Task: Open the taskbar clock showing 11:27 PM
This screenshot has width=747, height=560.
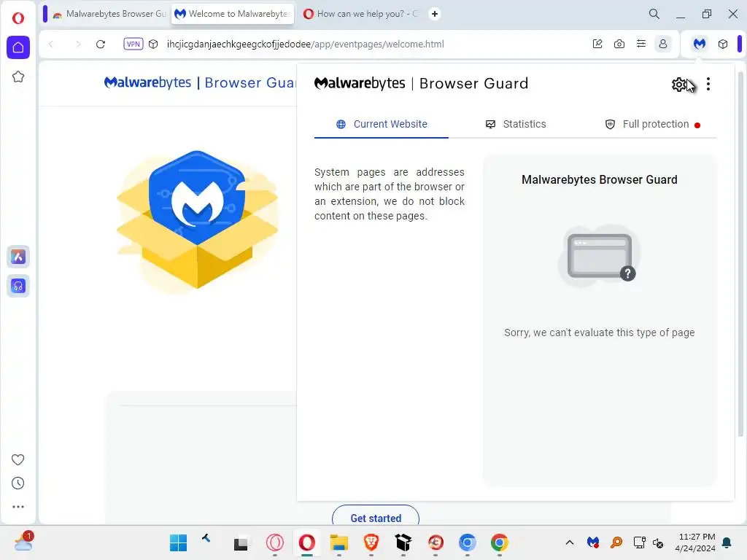Action: (x=695, y=542)
